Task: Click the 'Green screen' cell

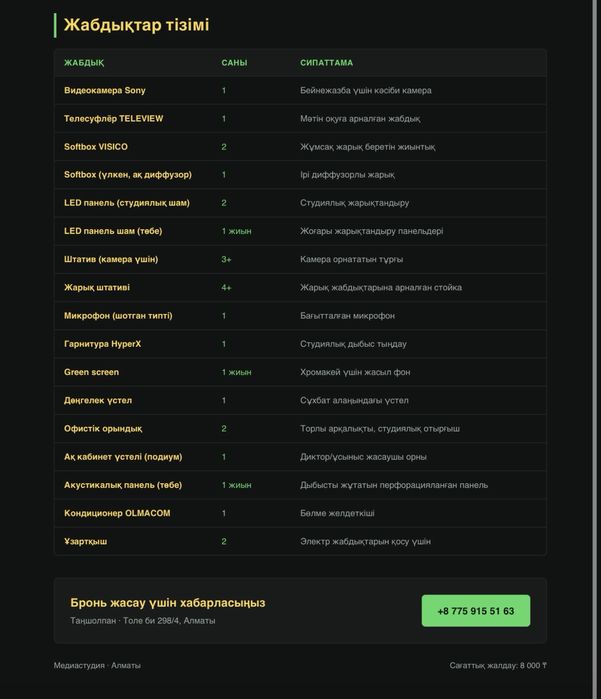Action: coord(91,372)
